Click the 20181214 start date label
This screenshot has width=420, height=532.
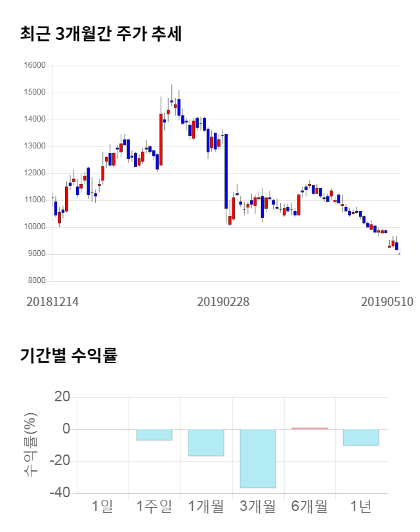pos(52,302)
